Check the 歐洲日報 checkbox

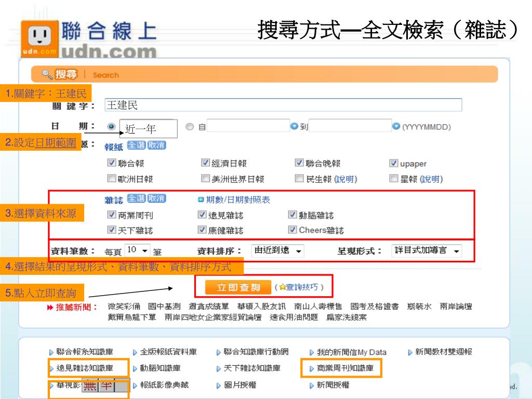point(111,178)
